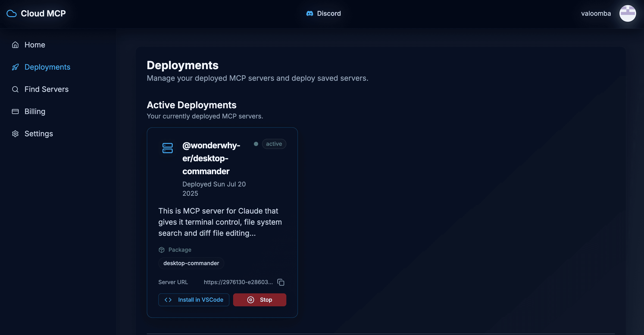This screenshot has height=335, width=644.
Task: Navigate to Find Servers
Action: pos(47,89)
